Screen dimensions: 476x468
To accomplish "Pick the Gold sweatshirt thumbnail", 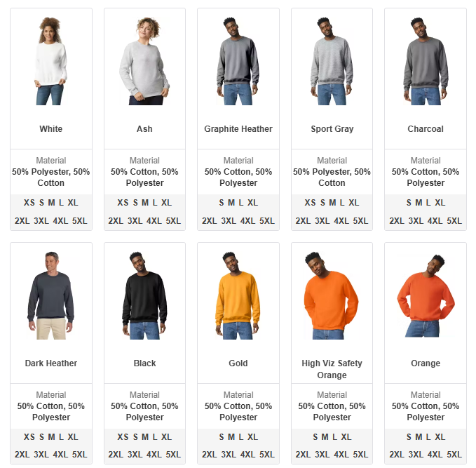I will coord(238,295).
